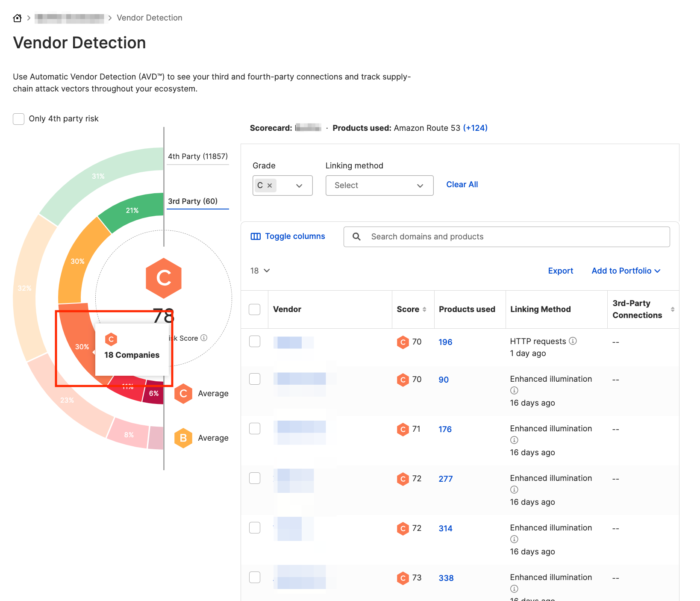700x601 pixels.
Task: Click the Linking Method column header
Action: [x=541, y=309]
